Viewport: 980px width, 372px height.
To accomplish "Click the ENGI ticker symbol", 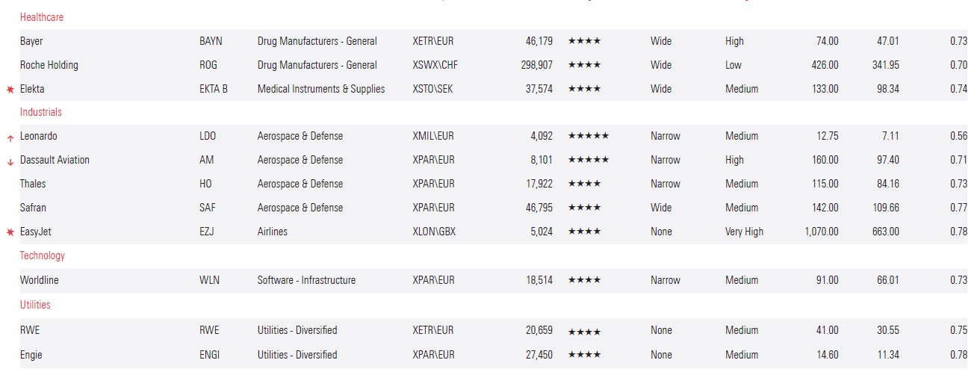I will coord(210,355).
